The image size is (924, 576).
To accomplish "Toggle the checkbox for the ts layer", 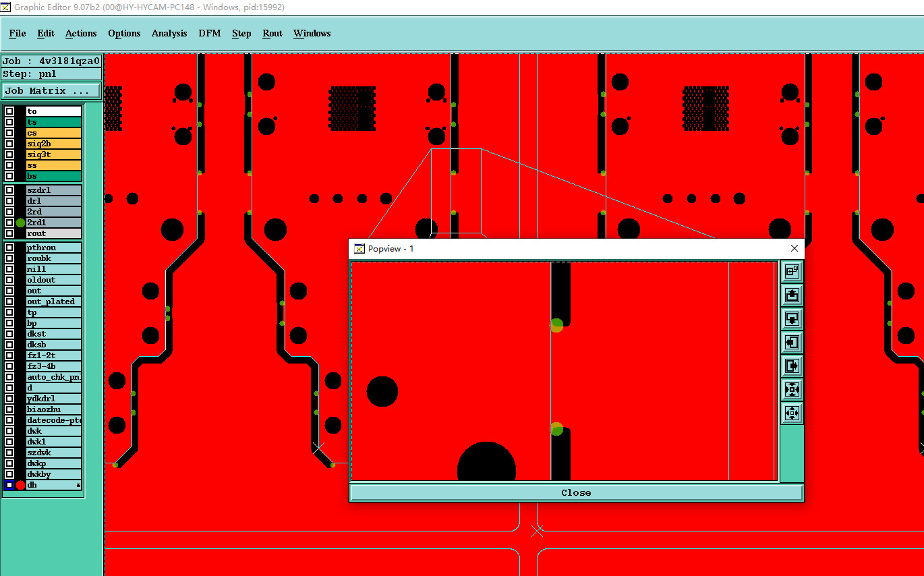I will click(x=9, y=122).
